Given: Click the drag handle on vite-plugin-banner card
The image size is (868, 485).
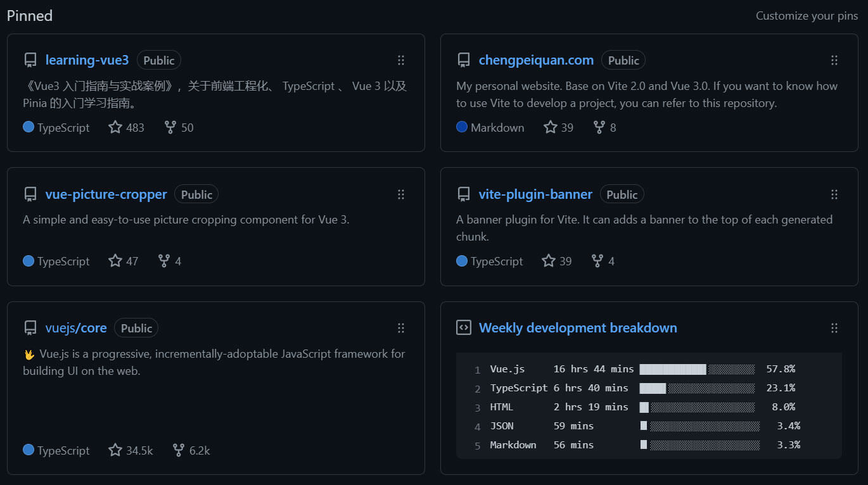Looking at the screenshot, I should [834, 194].
